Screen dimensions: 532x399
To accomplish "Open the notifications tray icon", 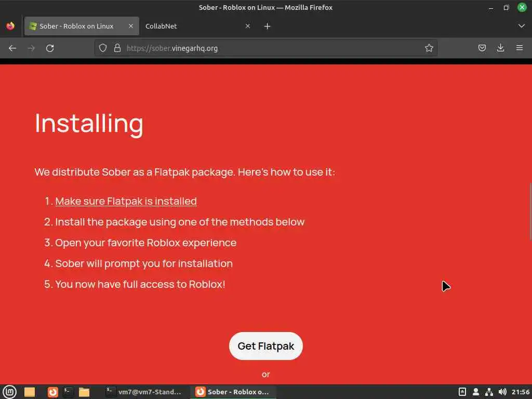I will pos(462,392).
